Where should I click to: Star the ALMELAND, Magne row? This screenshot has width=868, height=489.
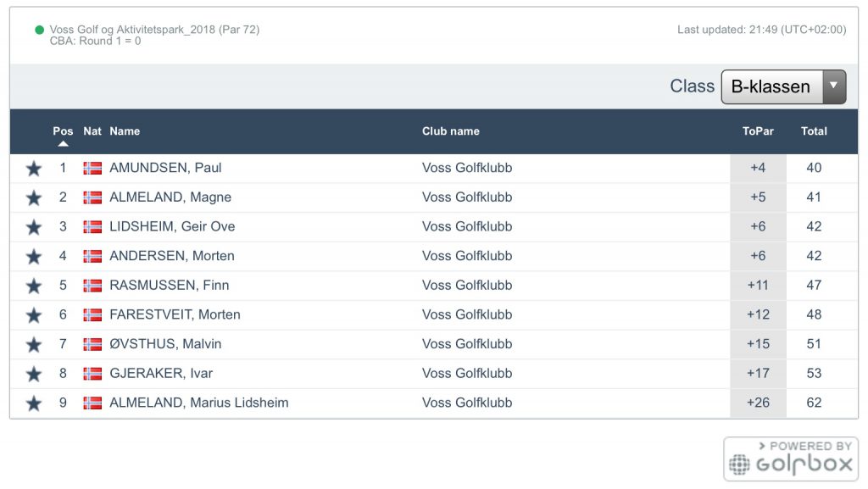34,198
